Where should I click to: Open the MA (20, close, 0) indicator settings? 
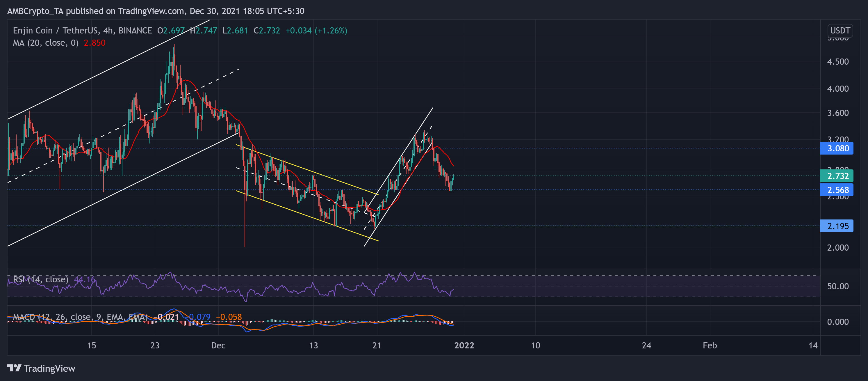point(45,42)
